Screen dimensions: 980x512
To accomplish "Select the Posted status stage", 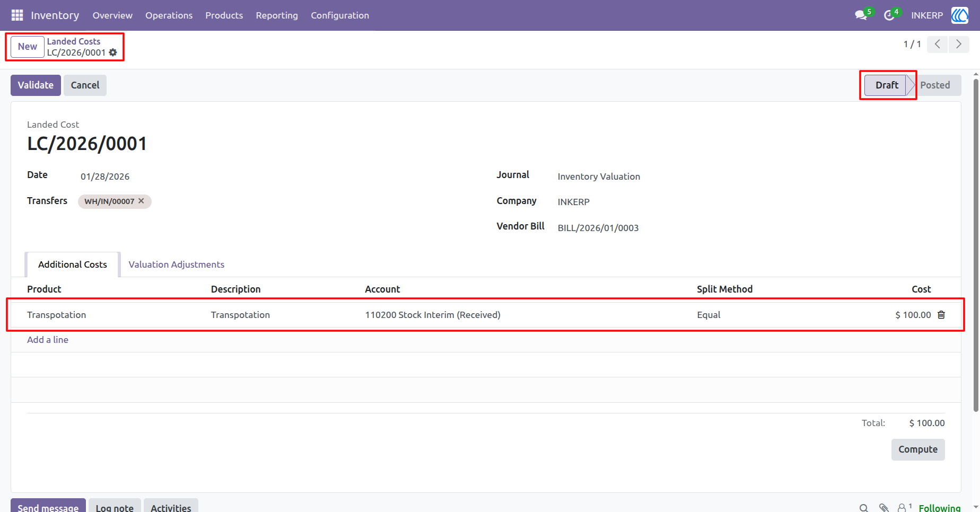I will [x=935, y=85].
